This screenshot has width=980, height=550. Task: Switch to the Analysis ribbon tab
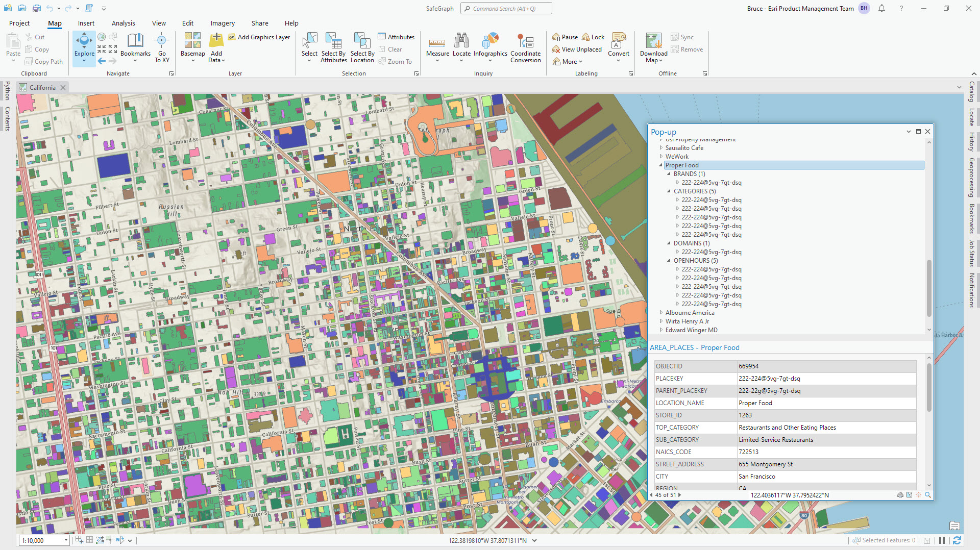point(123,23)
